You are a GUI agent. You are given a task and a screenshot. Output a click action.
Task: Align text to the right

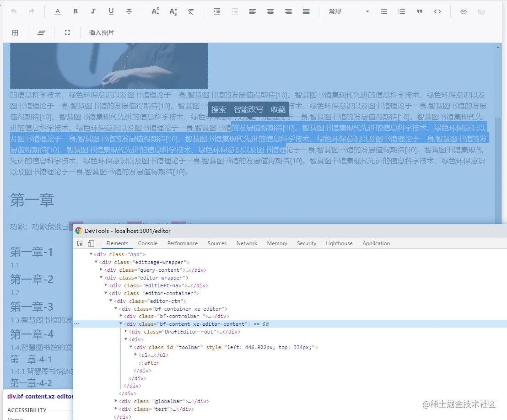288,11
